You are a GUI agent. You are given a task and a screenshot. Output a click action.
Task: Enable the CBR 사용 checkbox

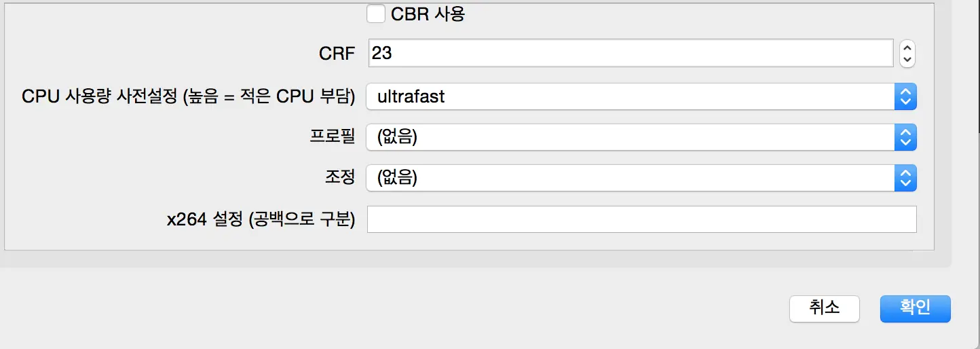[x=376, y=14]
